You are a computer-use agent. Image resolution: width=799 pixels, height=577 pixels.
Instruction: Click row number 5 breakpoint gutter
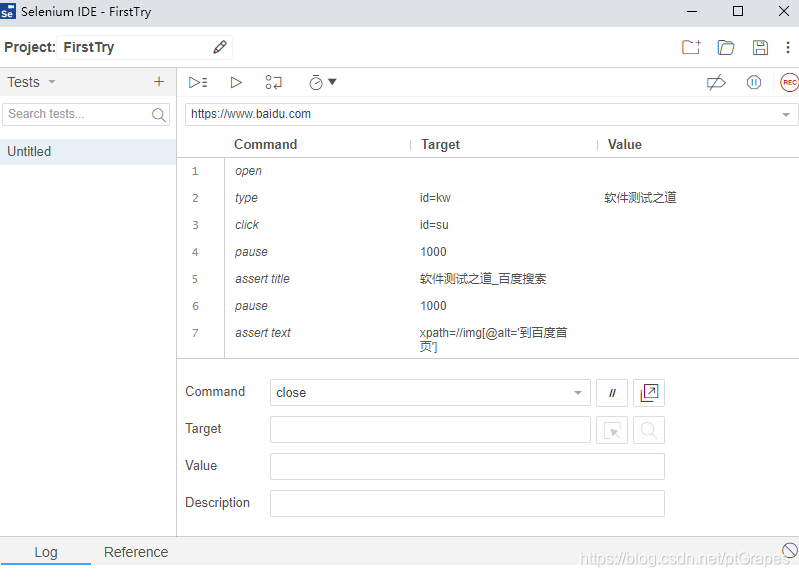pos(195,279)
